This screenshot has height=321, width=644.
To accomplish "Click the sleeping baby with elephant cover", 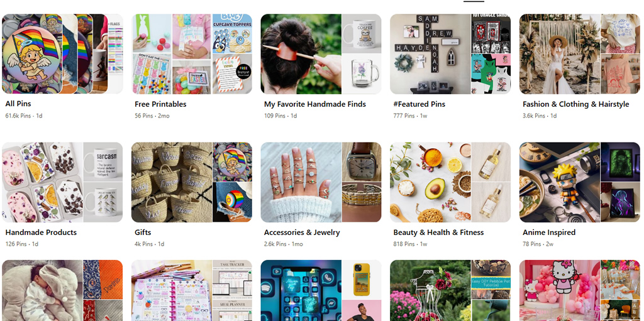I will 42,290.
